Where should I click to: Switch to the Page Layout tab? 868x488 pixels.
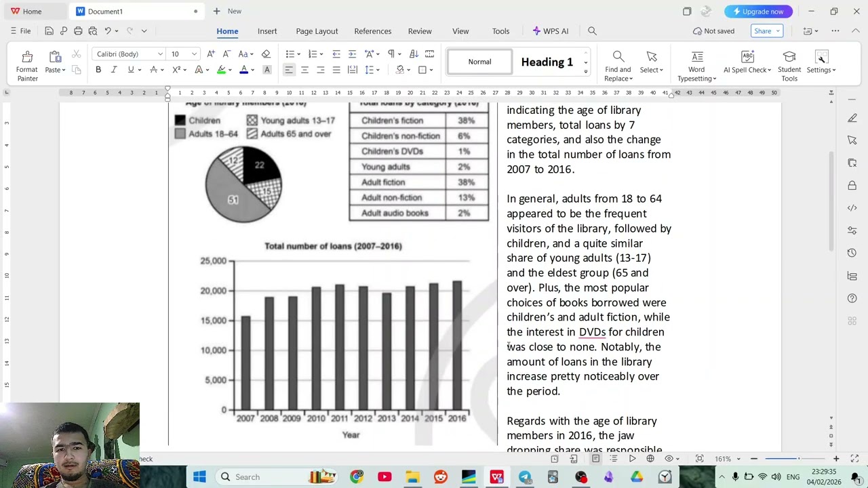(x=317, y=31)
